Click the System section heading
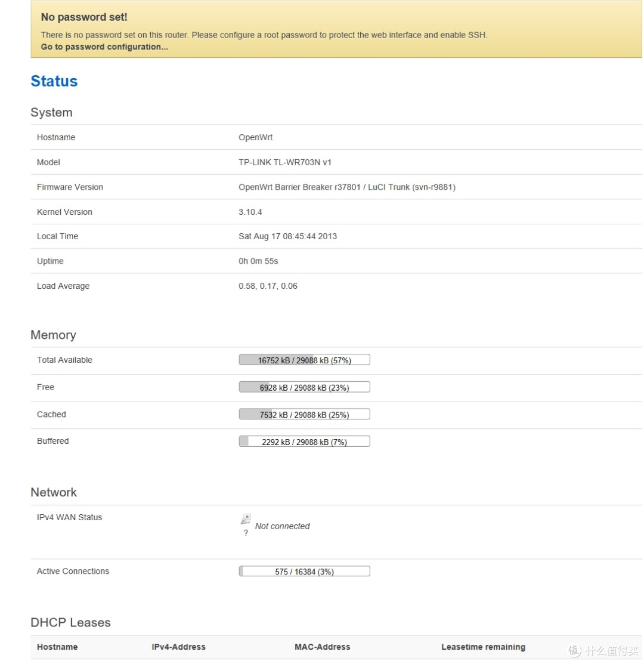The image size is (644, 664). coord(51,112)
